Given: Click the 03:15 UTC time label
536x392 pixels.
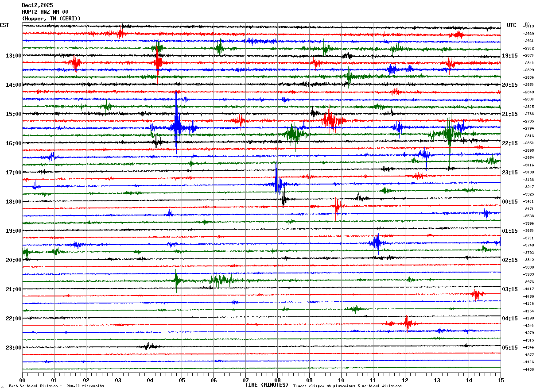Looking at the screenshot, I should click(510, 289).
